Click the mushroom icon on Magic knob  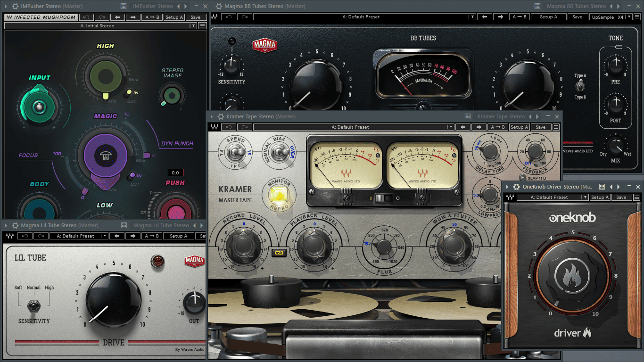(x=105, y=157)
